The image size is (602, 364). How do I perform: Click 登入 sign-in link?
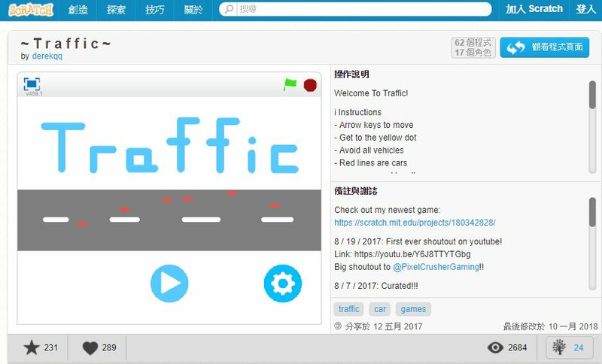click(585, 9)
